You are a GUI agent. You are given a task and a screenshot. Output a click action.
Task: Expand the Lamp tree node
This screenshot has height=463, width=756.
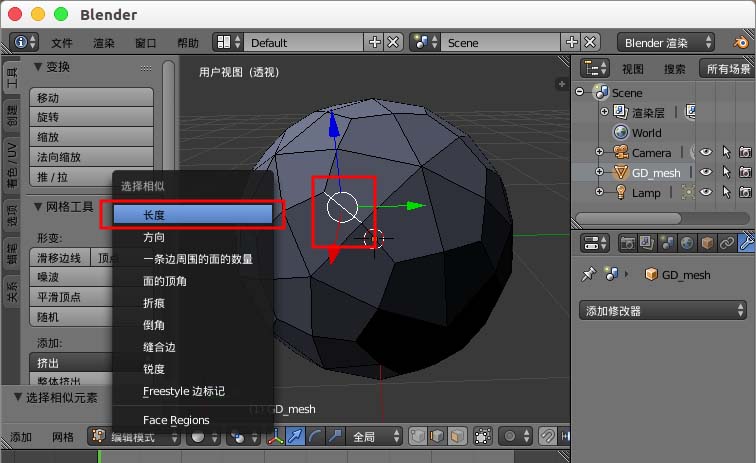coord(599,191)
